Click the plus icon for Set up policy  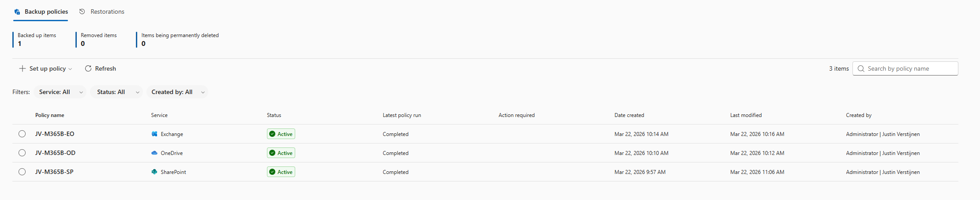(23, 68)
